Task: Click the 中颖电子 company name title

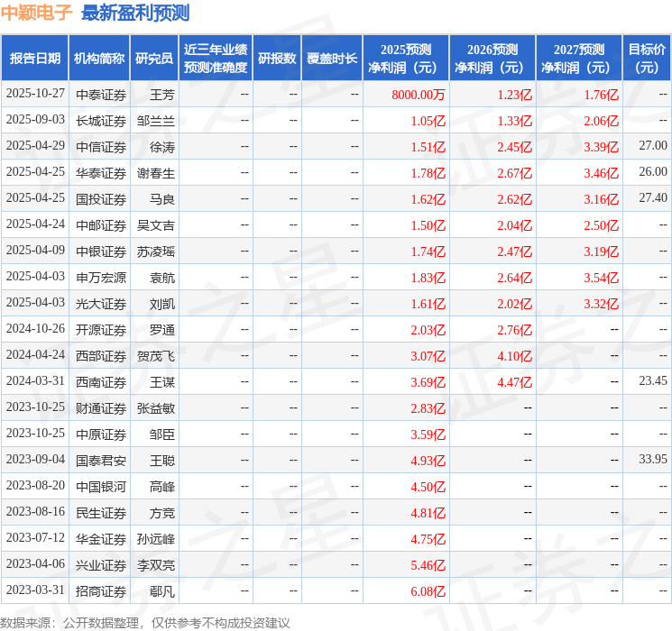Action: point(37,13)
